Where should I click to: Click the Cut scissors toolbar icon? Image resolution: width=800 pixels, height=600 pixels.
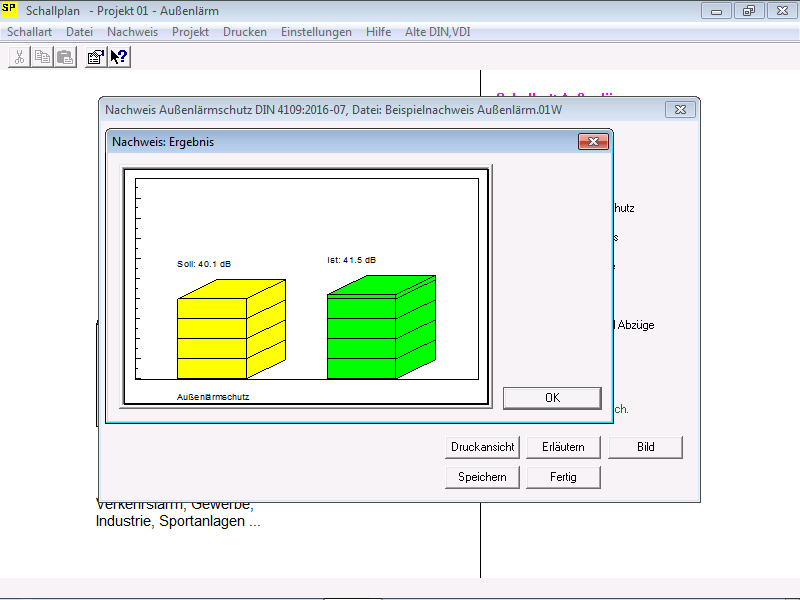point(19,57)
